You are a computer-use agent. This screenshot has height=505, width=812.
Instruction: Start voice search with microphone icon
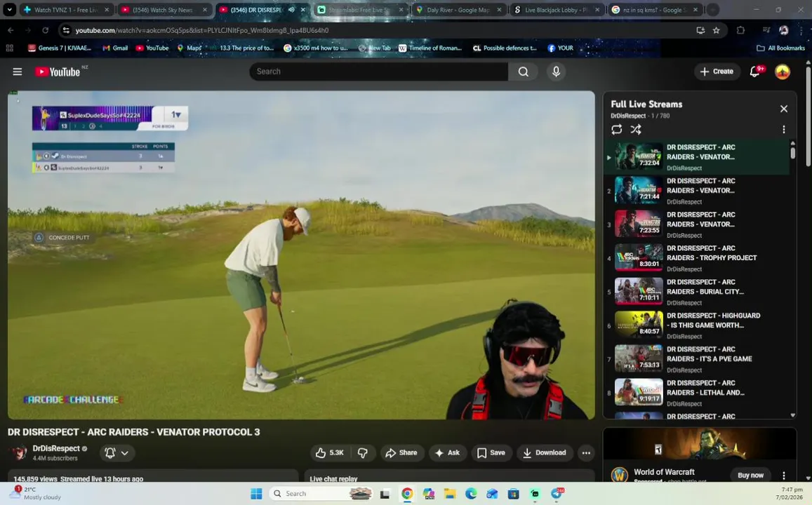[x=556, y=72]
